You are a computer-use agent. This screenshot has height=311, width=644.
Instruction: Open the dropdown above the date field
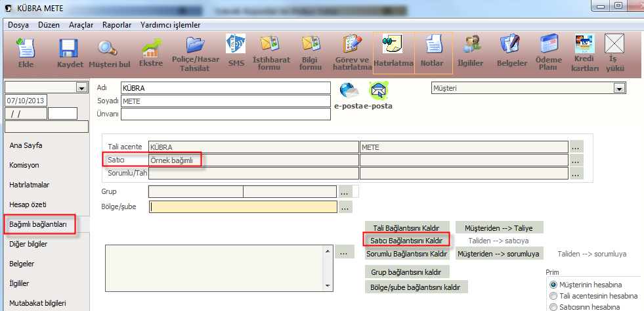click(81, 87)
